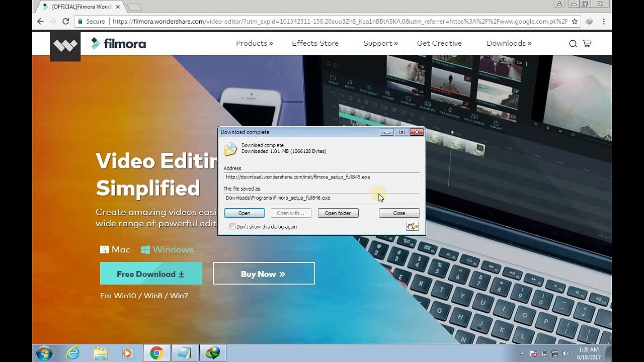Viewport: 644px width, 362px height.
Task: Click Open in Download complete dialog
Action: (x=244, y=213)
